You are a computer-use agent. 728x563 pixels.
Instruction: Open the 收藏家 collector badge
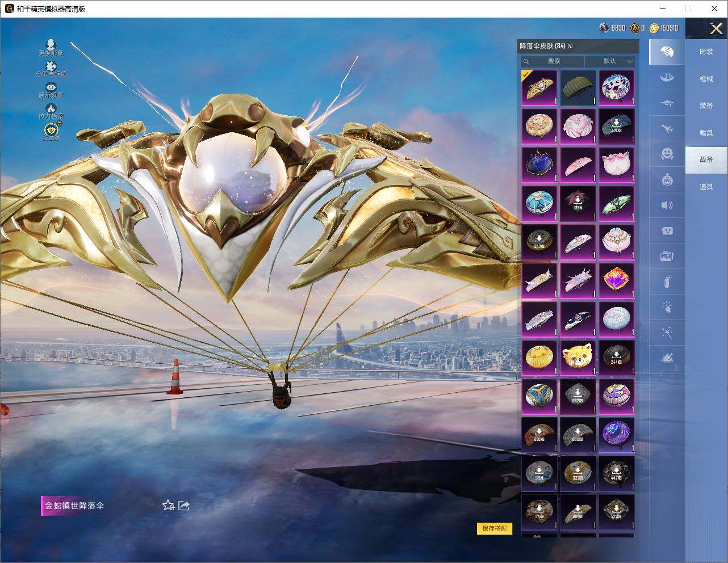pos(51,131)
